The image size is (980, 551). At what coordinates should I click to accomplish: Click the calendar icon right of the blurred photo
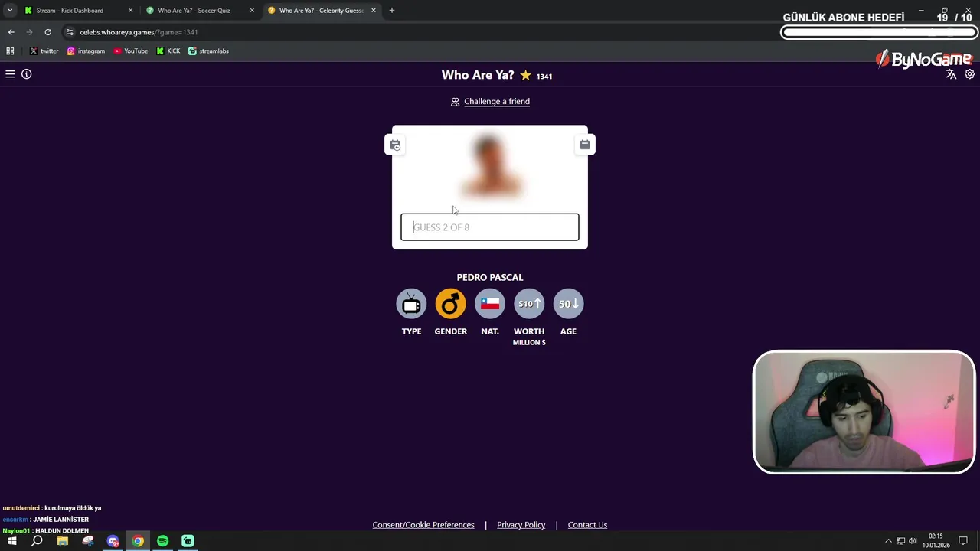tap(585, 145)
